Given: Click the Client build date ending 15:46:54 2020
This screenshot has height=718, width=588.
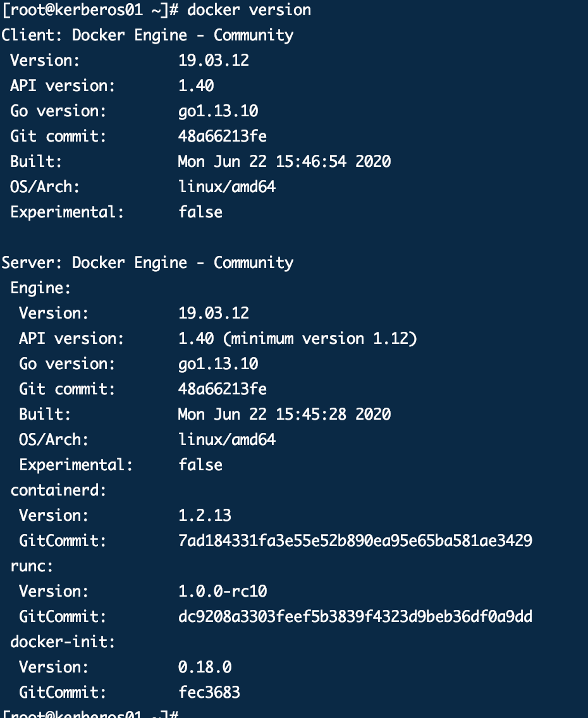Looking at the screenshot, I should [x=285, y=162].
